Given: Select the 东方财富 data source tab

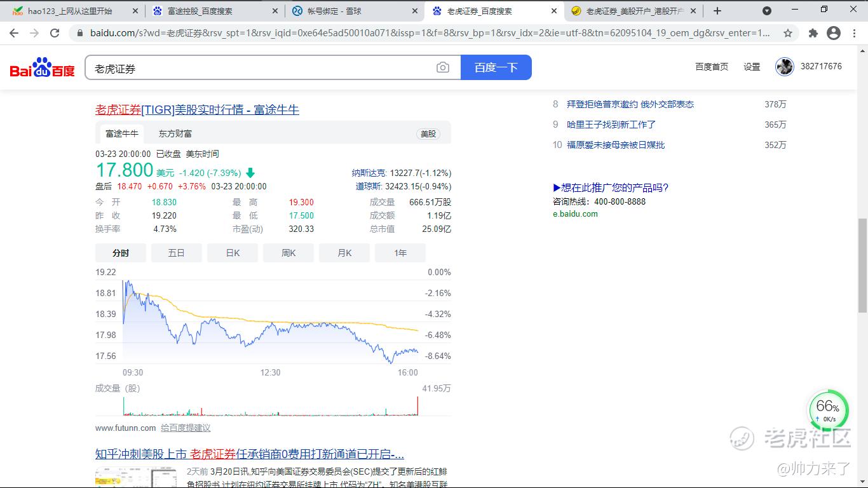Looking at the screenshot, I should (x=175, y=133).
